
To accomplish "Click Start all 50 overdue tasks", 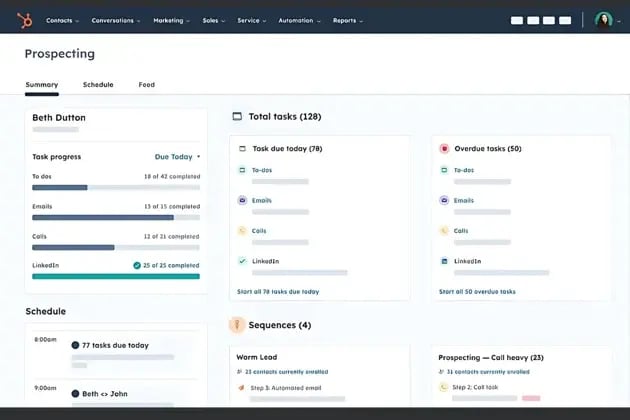I will [x=477, y=292].
